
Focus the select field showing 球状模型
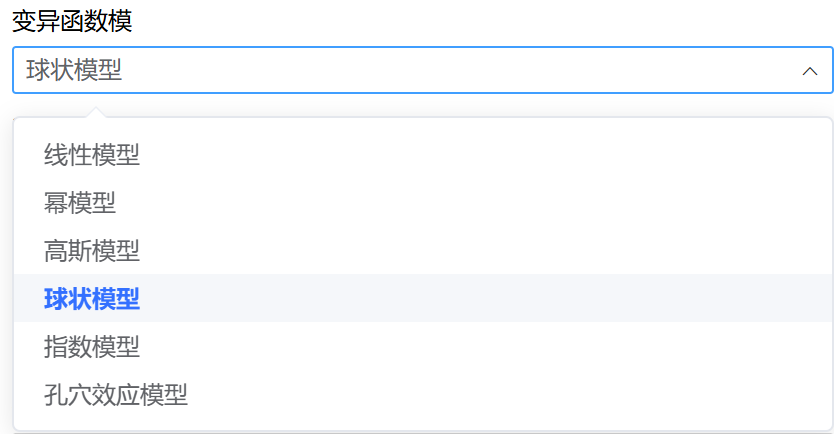[400, 70]
